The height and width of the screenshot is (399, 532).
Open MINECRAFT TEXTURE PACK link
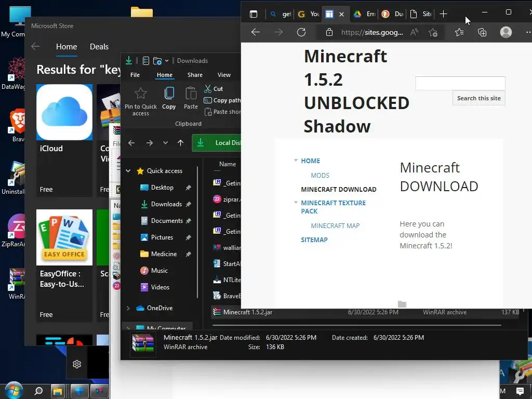pos(333,207)
